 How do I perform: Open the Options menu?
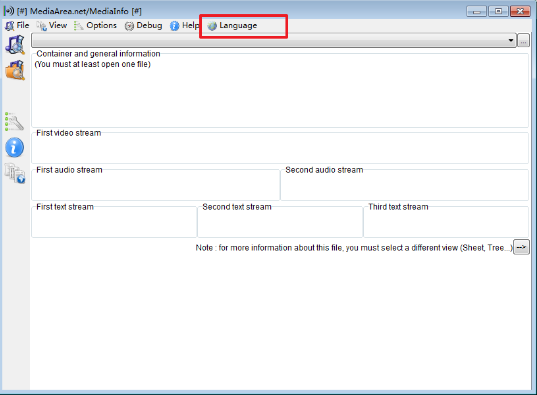(95, 25)
